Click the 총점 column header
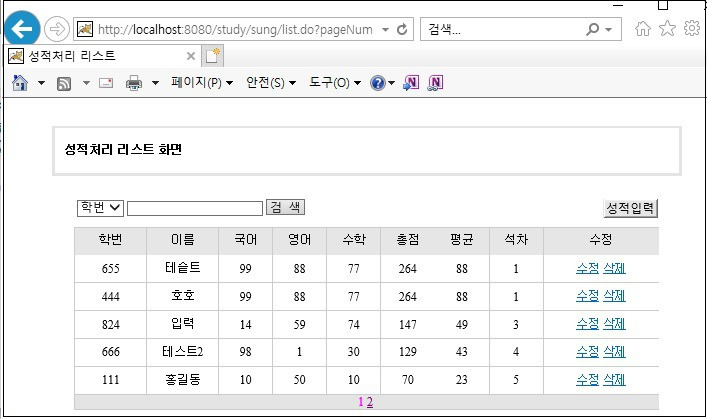707x419 pixels. pos(408,240)
